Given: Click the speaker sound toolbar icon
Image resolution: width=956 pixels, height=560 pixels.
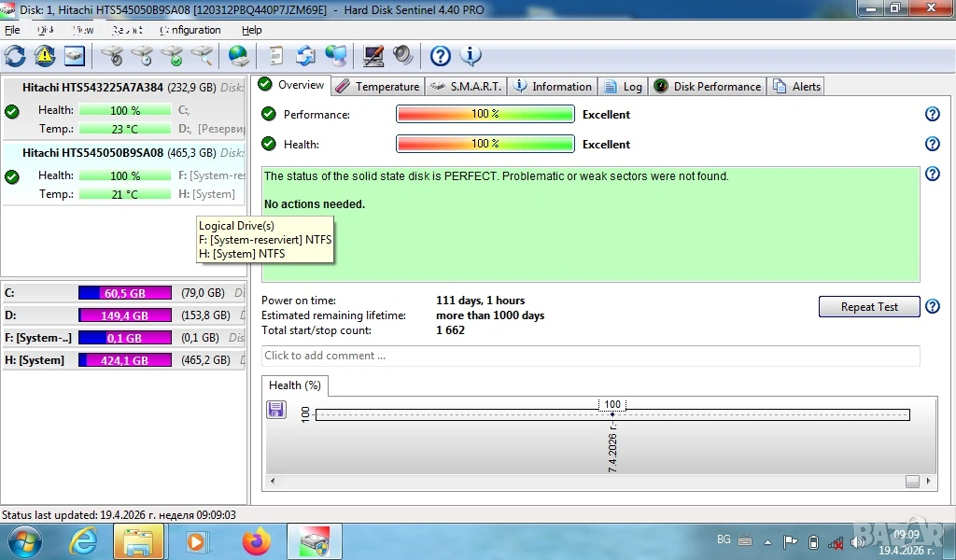Looking at the screenshot, I should tap(402, 56).
